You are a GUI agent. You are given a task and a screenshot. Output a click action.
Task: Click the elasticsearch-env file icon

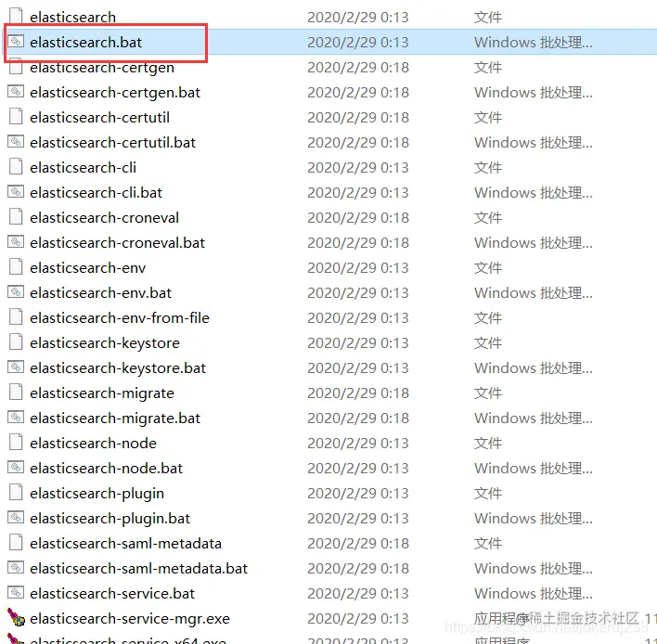tap(16, 267)
